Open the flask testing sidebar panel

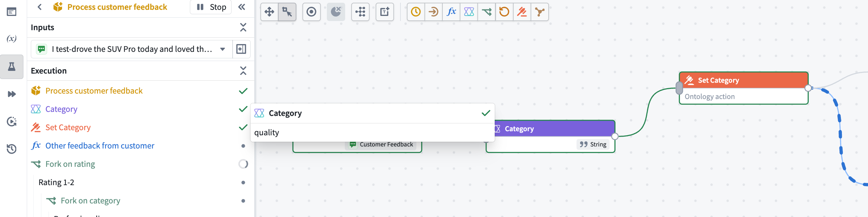click(12, 66)
